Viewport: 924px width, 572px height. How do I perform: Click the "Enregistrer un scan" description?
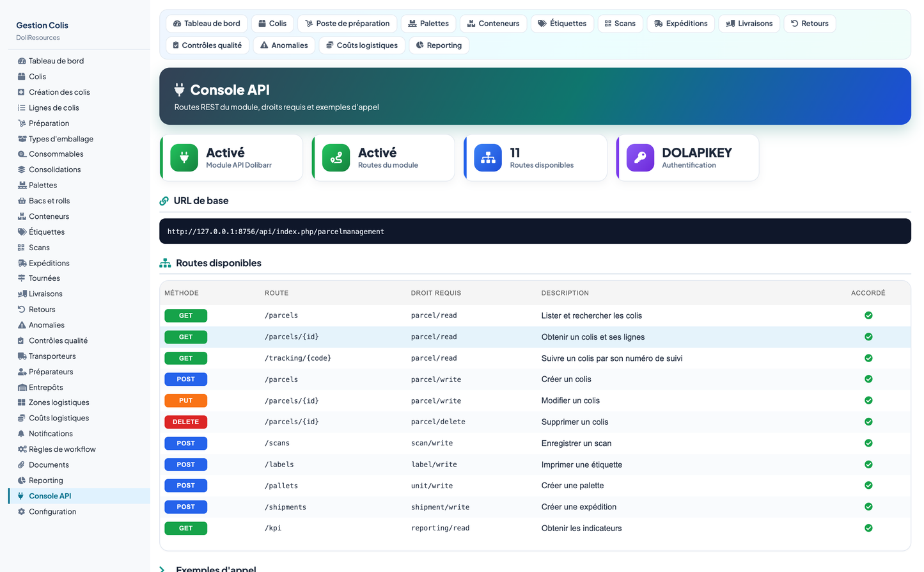pyautogui.click(x=576, y=443)
